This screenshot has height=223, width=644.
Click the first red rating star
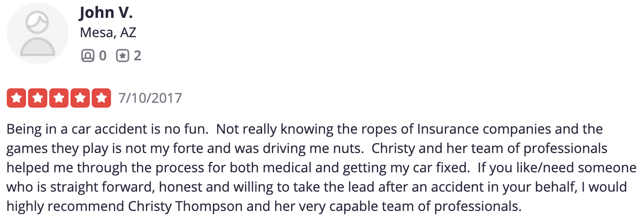(x=16, y=98)
